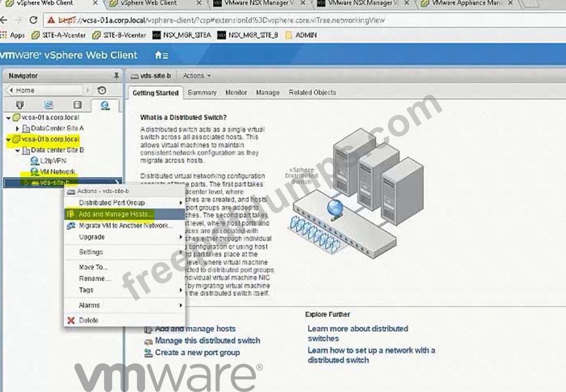Open Learn more about distributed switches
This screenshot has height=392, width=566.
[x=358, y=333]
